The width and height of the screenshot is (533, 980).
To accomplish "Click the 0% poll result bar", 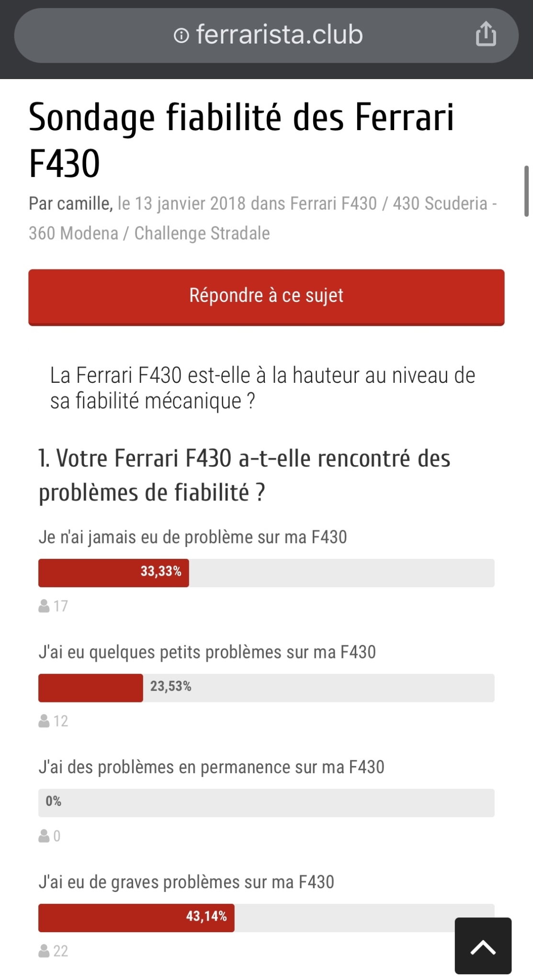I will tap(266, 802).
